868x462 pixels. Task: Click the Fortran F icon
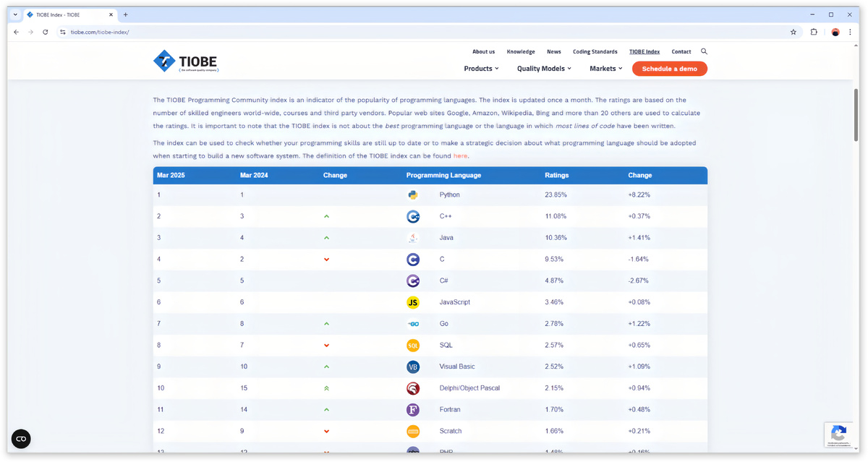(413, 410)
